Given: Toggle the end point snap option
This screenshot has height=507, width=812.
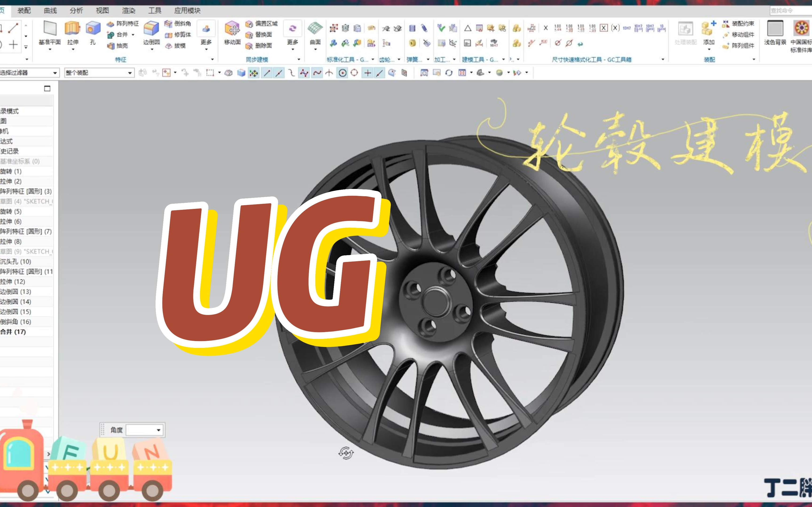Looking at the screenshot, I should pos(267,73).
